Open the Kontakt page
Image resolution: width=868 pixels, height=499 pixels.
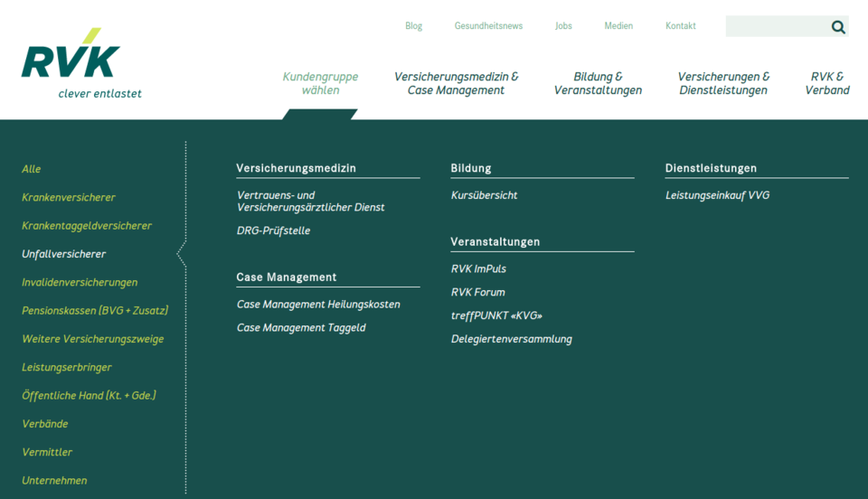[x=680, y=26]
